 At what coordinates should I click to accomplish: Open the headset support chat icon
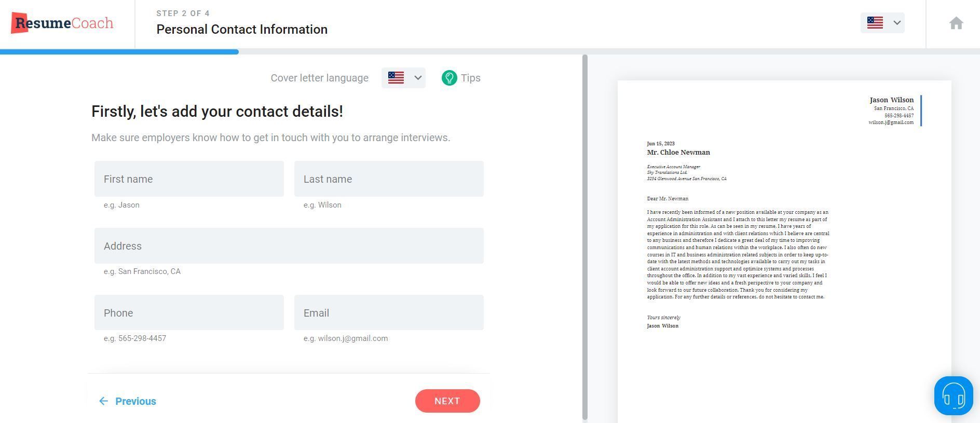[954, 396]
